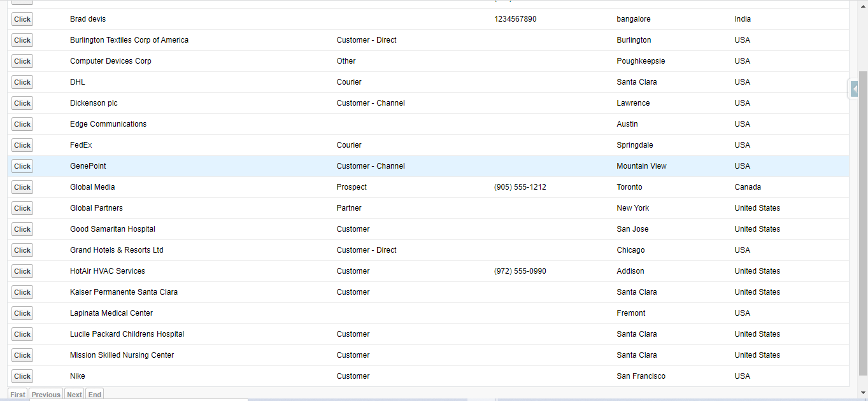868x401 pixels.
Task: Click the button for Computer Devices Corp
Action: [22, 61]
